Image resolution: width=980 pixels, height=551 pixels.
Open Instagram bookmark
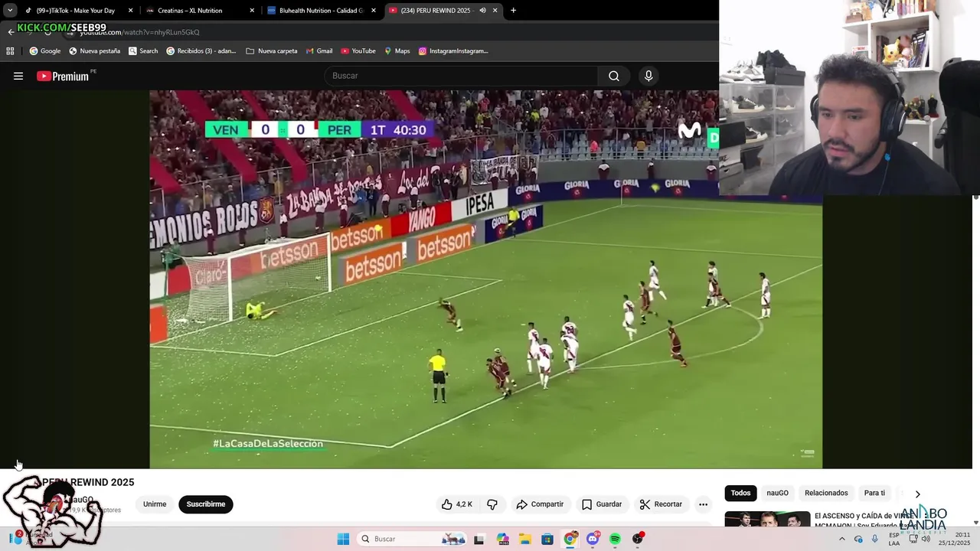[x=453, y=51]
